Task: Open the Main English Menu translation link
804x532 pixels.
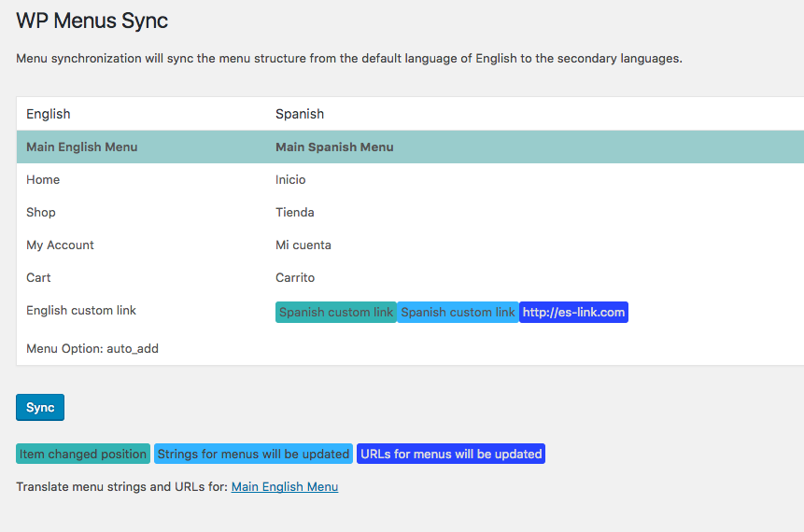Action: (284, 486)
